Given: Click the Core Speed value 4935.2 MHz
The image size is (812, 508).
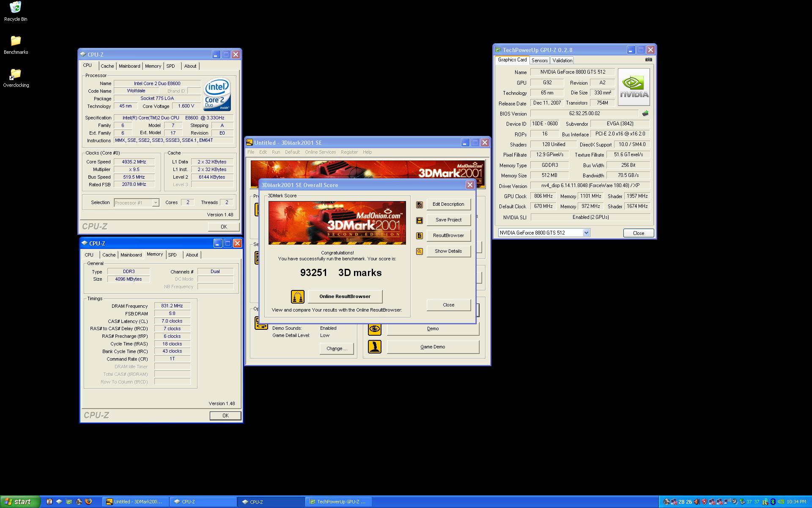Looking at the screenshot, I should (134, 162).
